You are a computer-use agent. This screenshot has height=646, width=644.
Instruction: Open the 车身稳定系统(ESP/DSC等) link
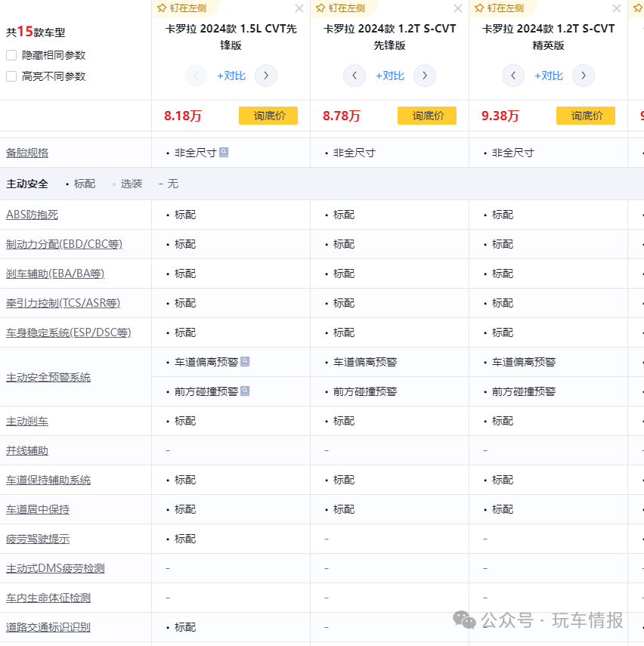click(x=69, y=332)
